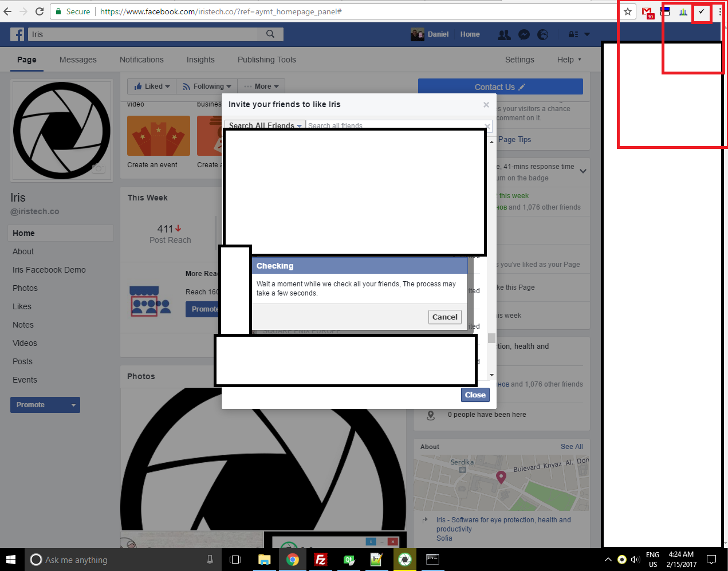Viewport: 728px width, 571px height.
Task: Click the bar chart extension icon
Action: pyautogui.click(x=683, y=11)
